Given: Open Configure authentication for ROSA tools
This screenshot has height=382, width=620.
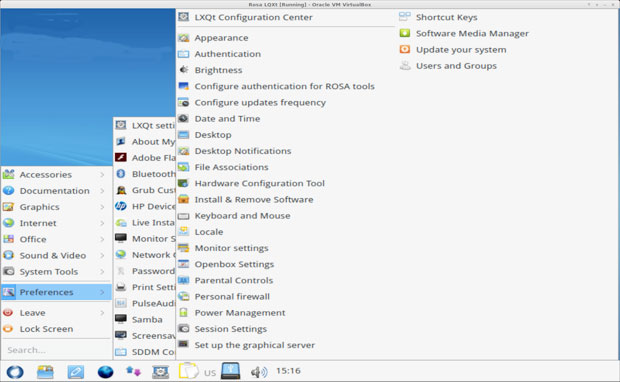Looking at the screenshot, I should coord(285,86).
